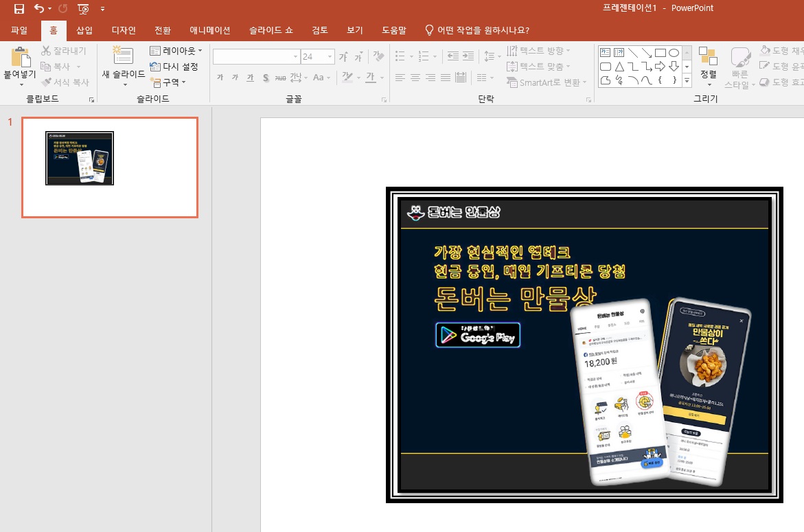Click the Undo arrow icon
The image size is (804, 532).
39,8
